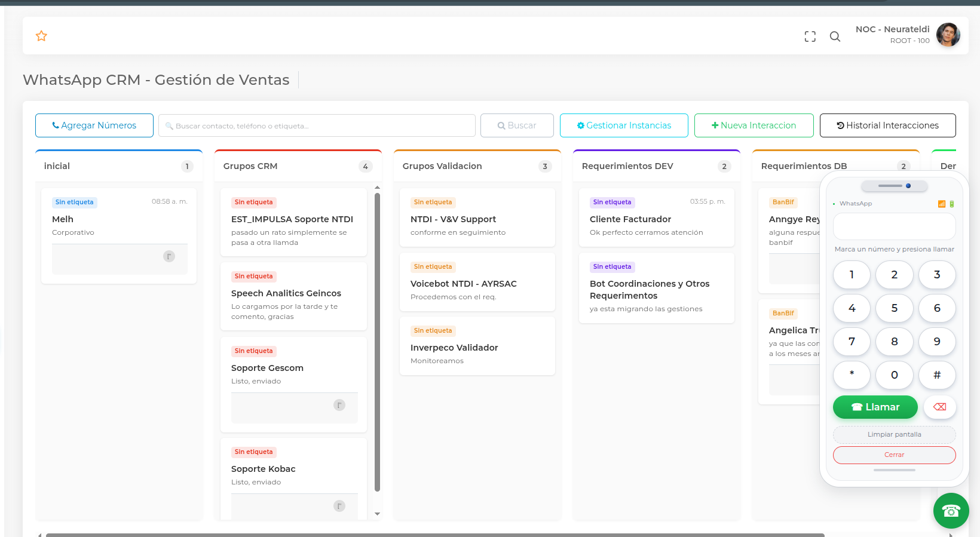Open Gestionar Instancias
The height and width of the screenshot is (537, 980).
click(x=624, y=125)
